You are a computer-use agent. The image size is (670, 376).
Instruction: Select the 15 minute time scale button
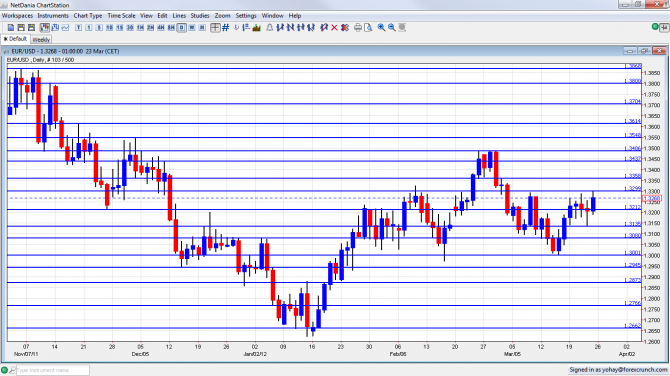point(120,27)
